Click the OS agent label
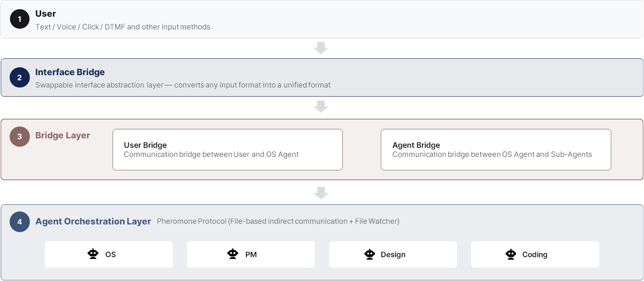644x281 pixels. point(110,255)
